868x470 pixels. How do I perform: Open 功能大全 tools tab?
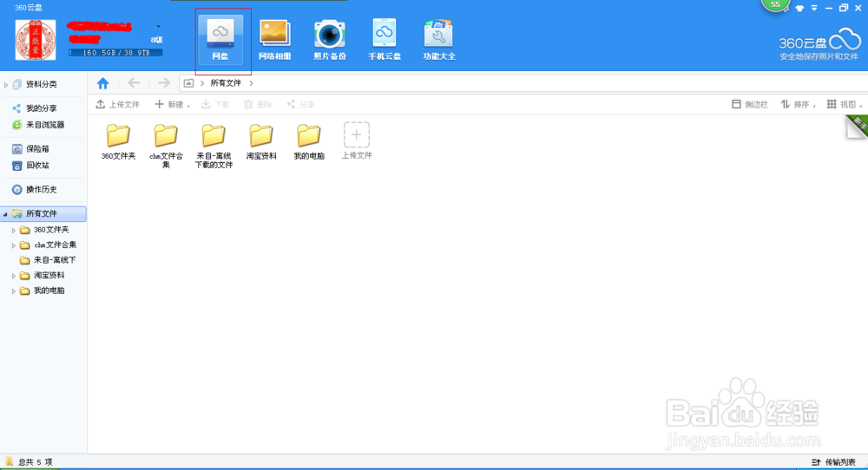[x=439, y=40]
